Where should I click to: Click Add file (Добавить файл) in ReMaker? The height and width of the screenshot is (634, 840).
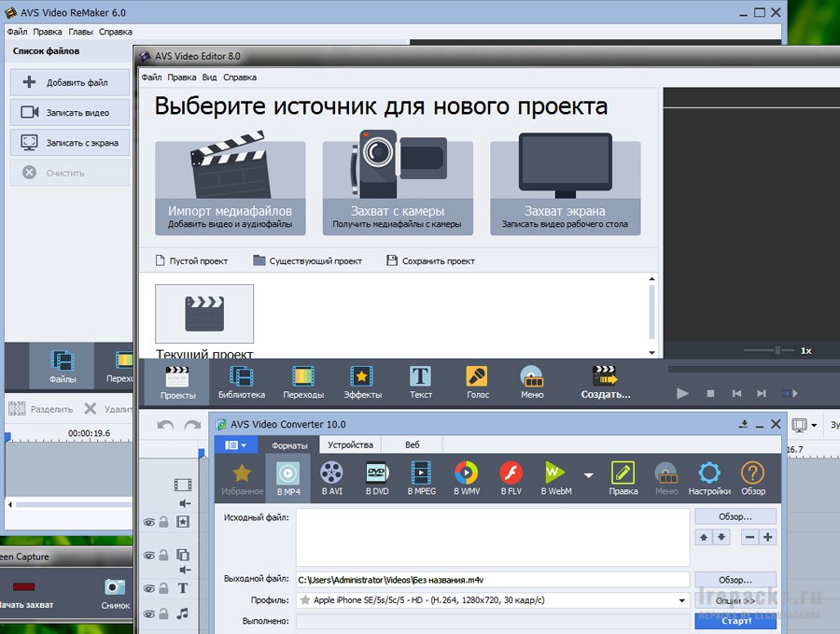point(70,82)
